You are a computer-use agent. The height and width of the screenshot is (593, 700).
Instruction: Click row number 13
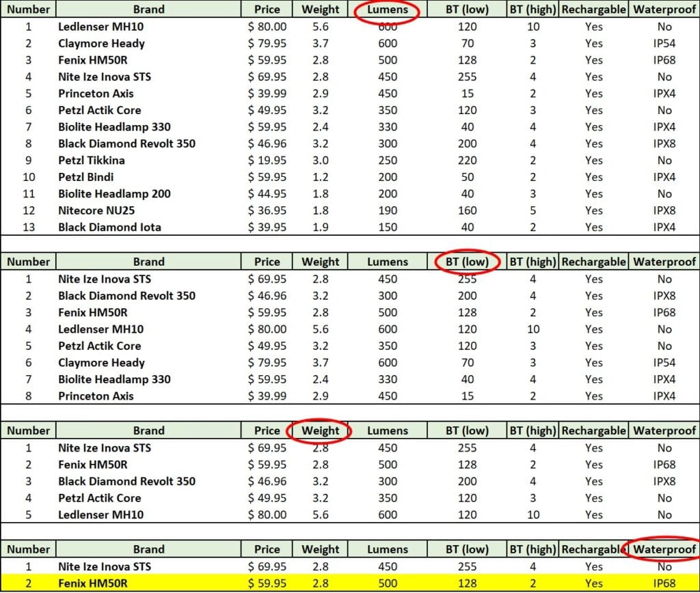(x=29, y=227)
